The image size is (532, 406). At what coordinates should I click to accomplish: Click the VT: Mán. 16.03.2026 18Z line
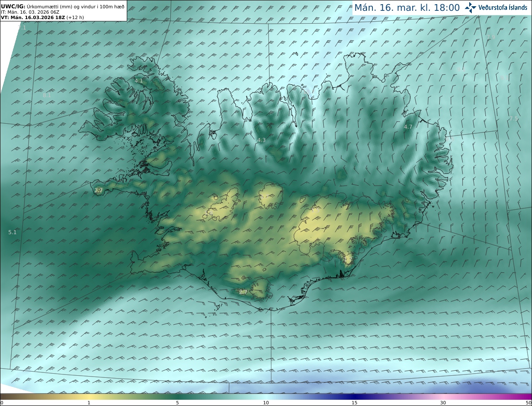(x=42, y=18)
